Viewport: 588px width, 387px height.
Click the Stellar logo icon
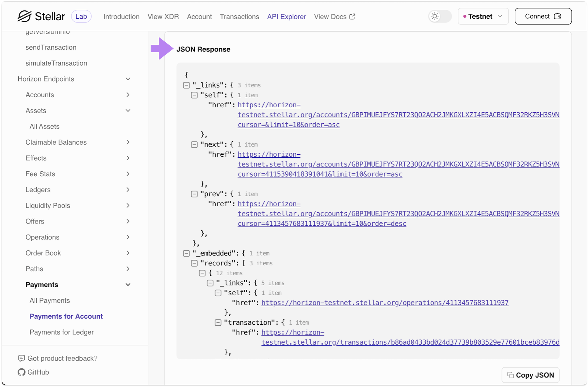tap(24, 16)
